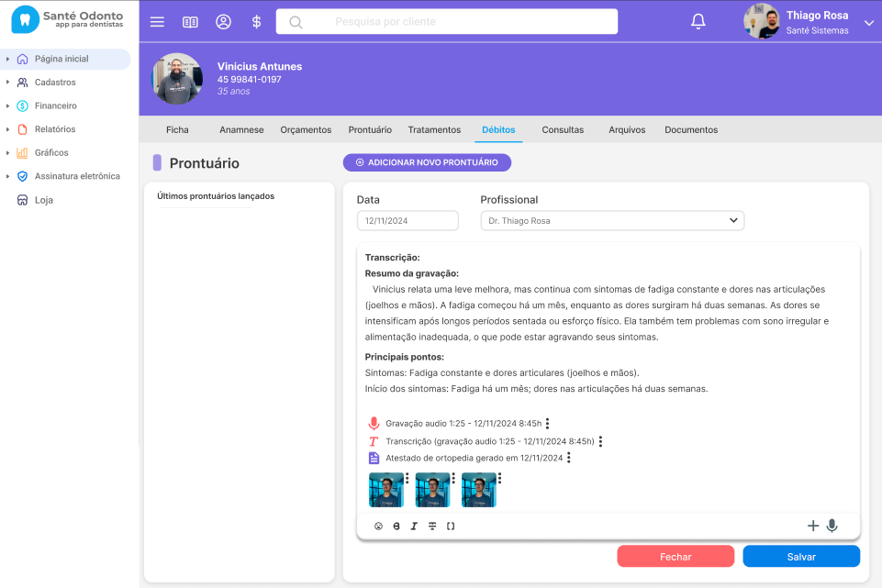Insert emoji using the smiley icon
The width and height of the screenshot is (882, 588).
[378, 527]
